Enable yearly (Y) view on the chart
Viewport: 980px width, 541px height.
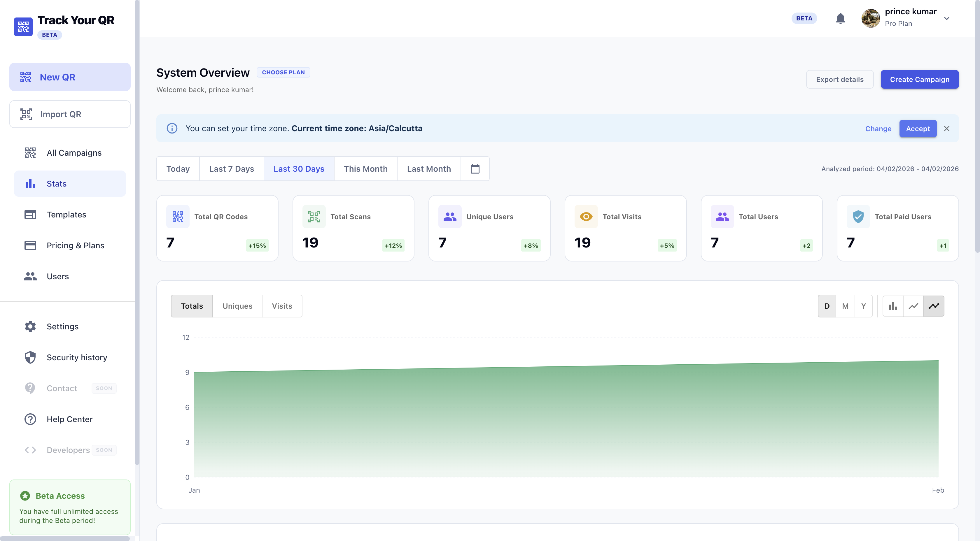864,306
